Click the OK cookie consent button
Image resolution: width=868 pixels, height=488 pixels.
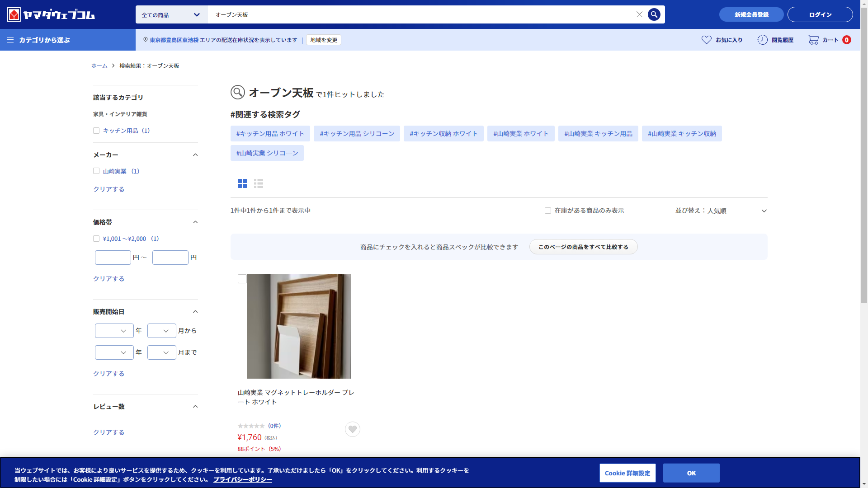coord(691,473)
